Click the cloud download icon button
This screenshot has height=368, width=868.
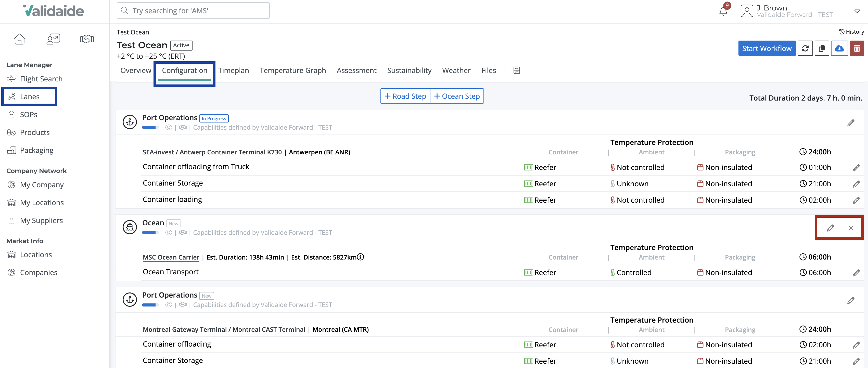tap(839, 48)
